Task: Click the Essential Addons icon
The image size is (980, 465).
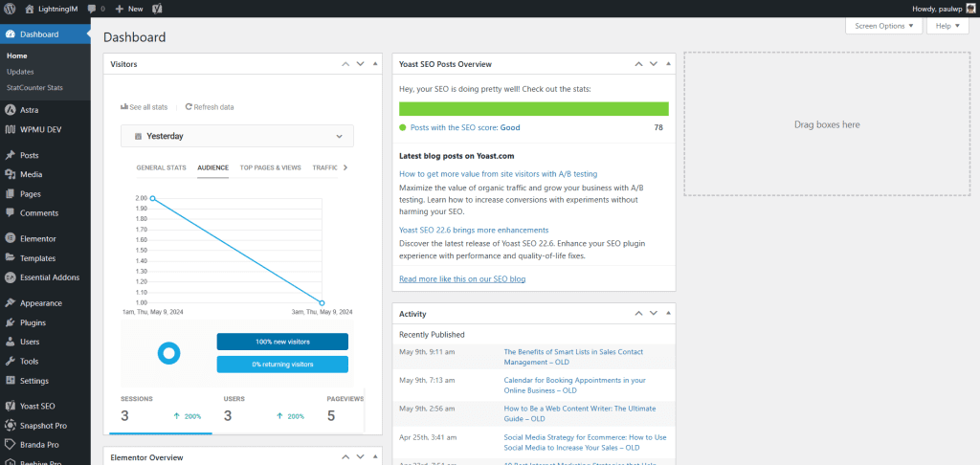Action: pyautogui.click(x=10, y=277)
